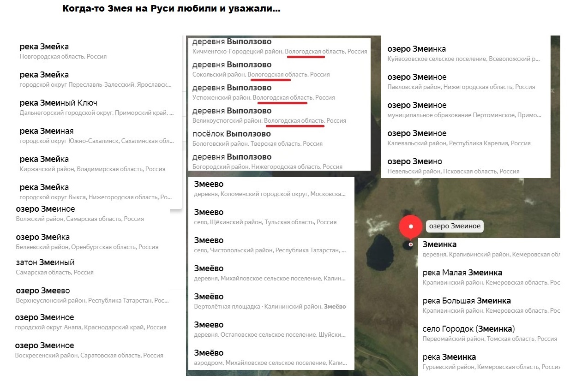The height and width of the screenshot is (381, 588).
Task: Select река Змейка in городской округ Выкса
Action: (95, 192)
